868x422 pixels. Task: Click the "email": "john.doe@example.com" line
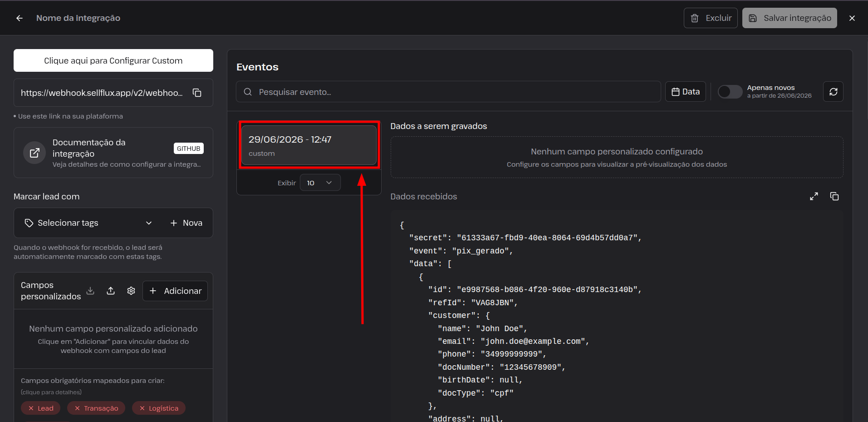coord(513,341)
